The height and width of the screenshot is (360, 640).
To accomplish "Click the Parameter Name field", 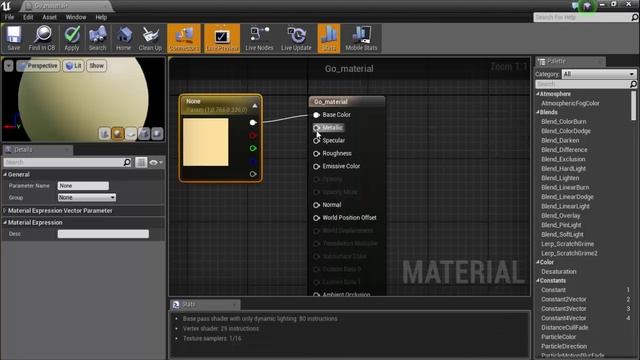I will point(83,186).
